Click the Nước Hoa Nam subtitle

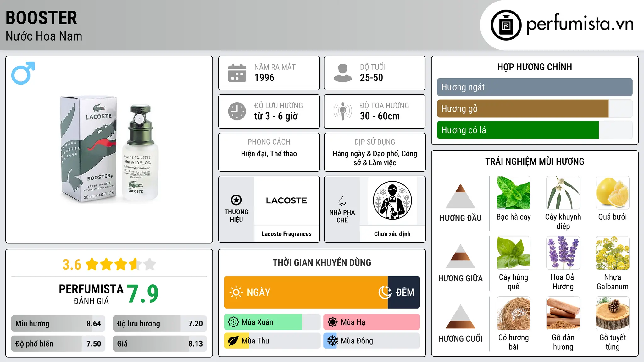pos(44,36)
